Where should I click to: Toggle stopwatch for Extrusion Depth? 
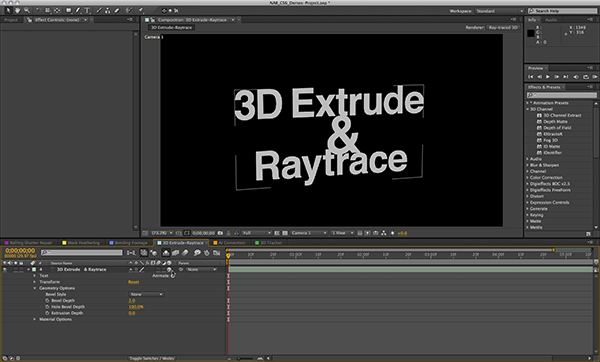47,313
